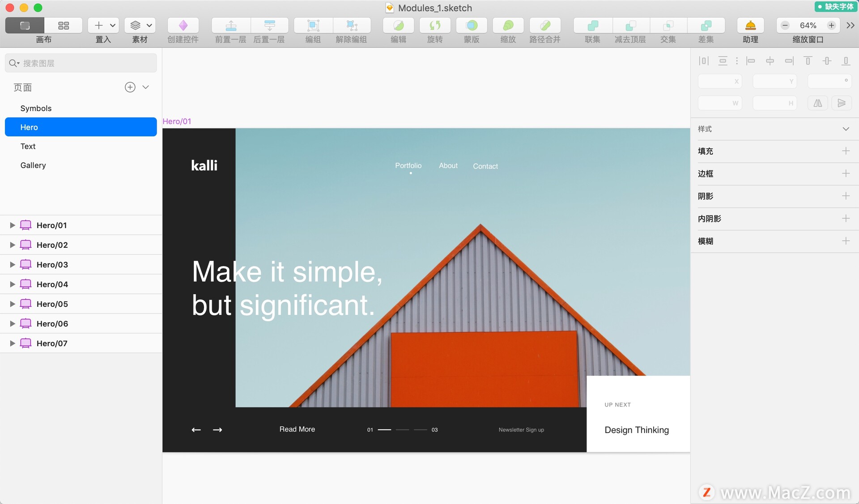The height and width of the screenshot is (504, 859).
Task: Click the X position input field
Action: pyautogui.click(x=720, y=81)
